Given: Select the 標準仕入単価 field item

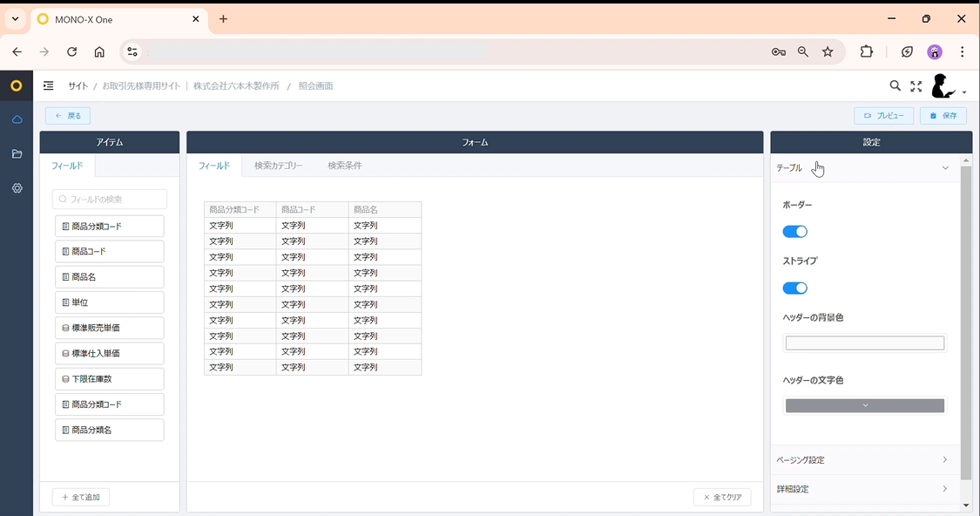Looking at the screenshot, I should point(110,353).
